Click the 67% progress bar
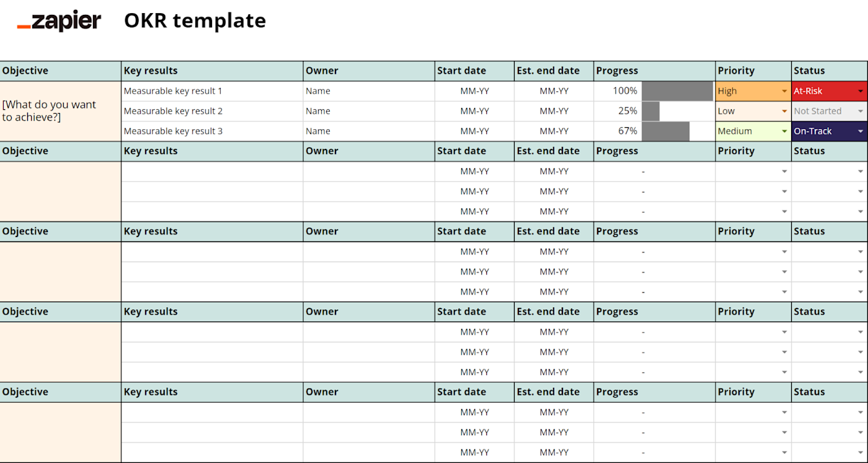 point(665,132)
